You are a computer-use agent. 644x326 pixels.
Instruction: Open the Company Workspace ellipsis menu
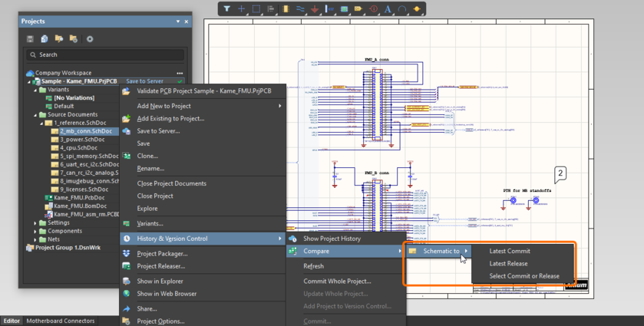pyautogui.click(x=180, y=73)
